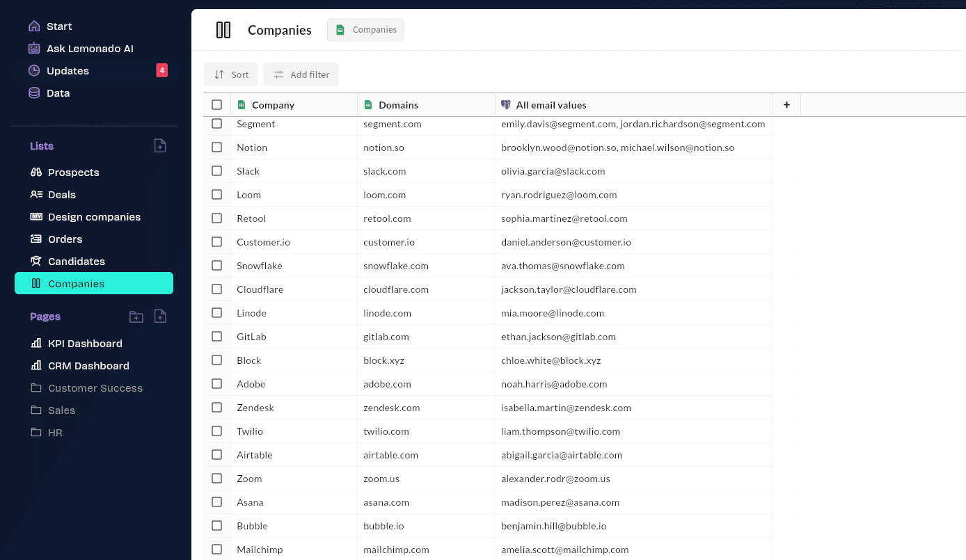Click the Start home icon
The width and height of the screenshot is (966, 560).
point(34,26)
